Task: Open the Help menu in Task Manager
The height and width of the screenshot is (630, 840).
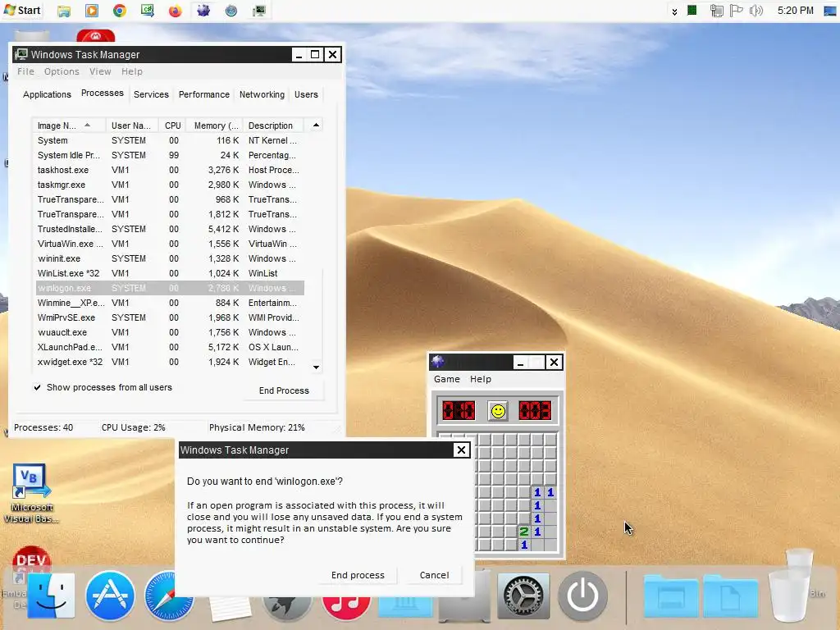Action: pos(132,71)
